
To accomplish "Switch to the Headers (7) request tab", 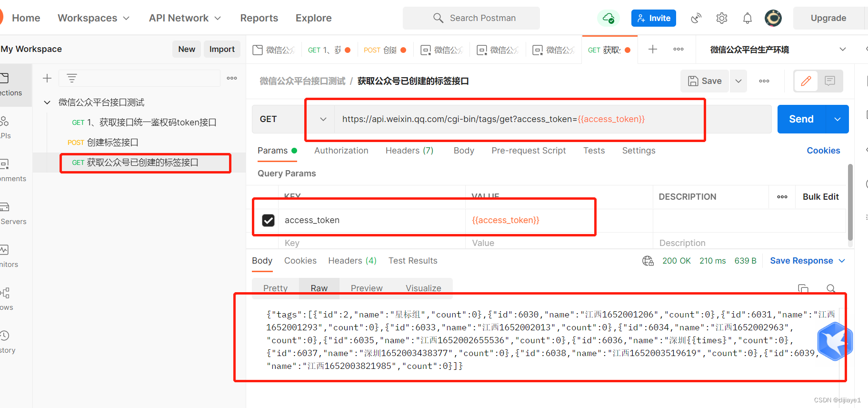I will [409, 151].
